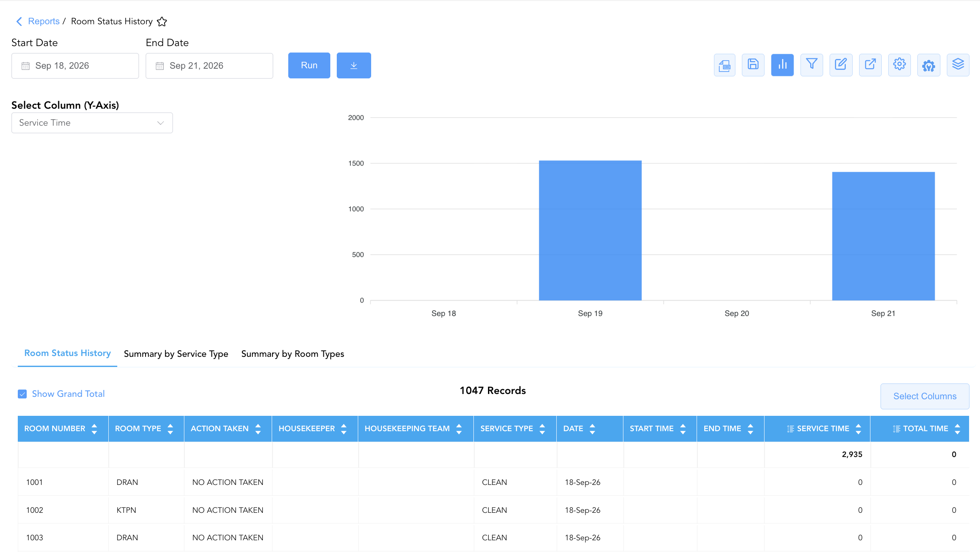Uncheck Show Grand Total checkbox

(22, 394)
